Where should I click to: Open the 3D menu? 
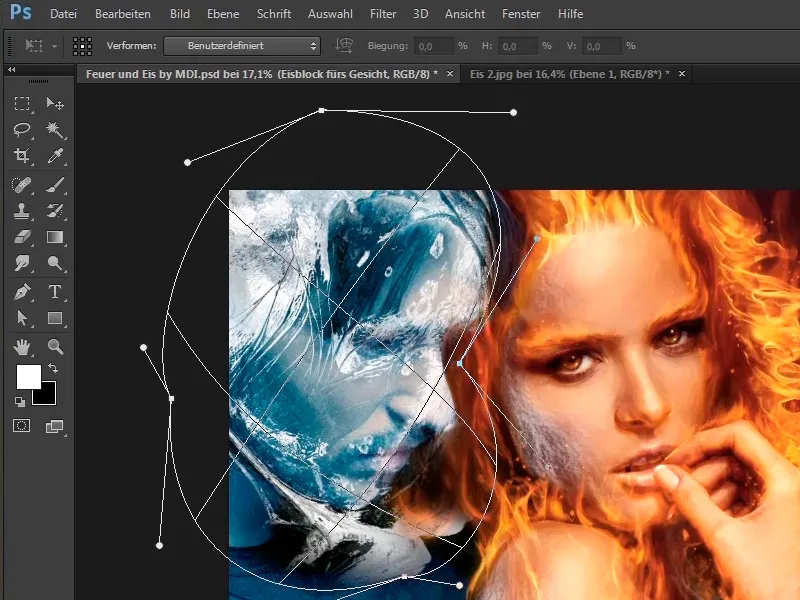[x=420, y=14]
